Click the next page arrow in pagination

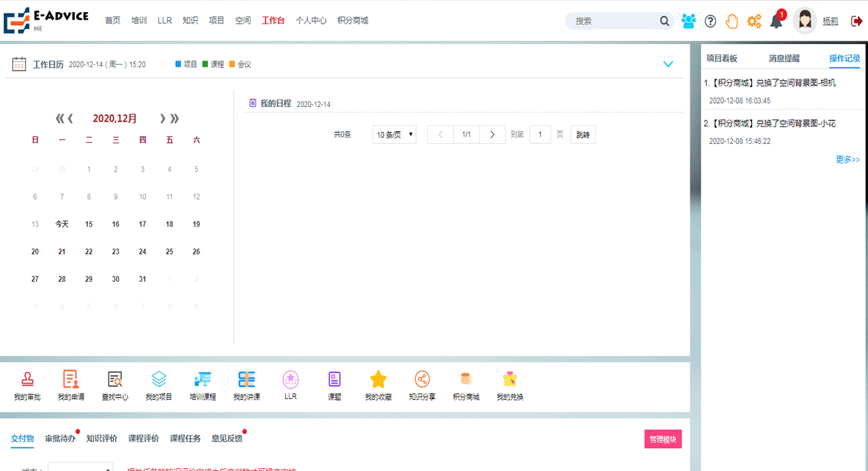492,134
